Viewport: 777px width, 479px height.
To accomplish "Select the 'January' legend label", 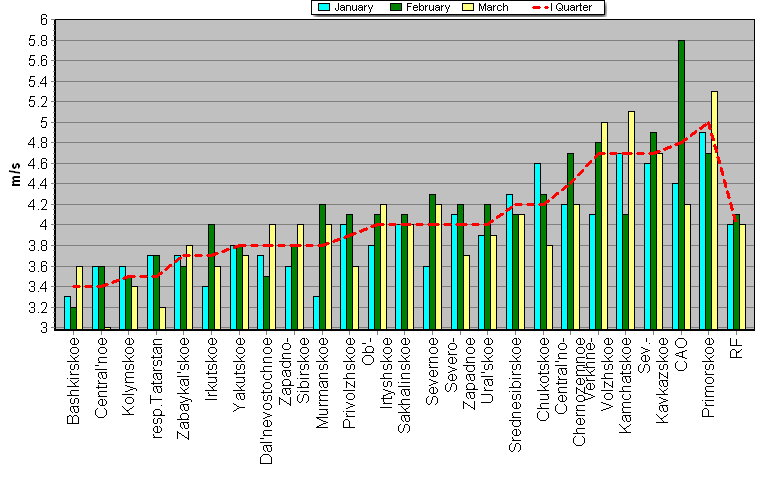I will click(x=353, y=7).
